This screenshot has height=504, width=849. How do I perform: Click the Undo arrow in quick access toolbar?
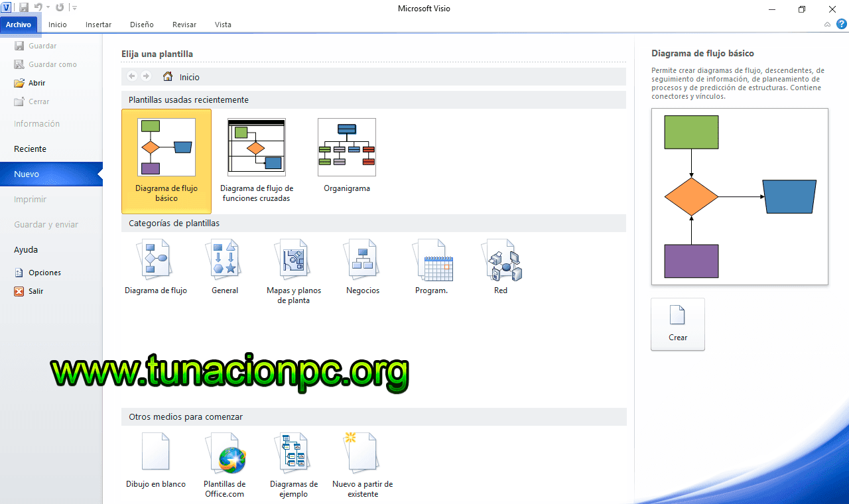[x=38, y=7]
